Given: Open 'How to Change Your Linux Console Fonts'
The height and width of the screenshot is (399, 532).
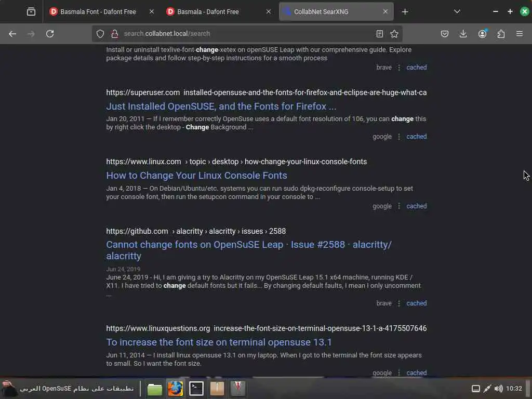Looking at the screenshot, I should [196, 176].
